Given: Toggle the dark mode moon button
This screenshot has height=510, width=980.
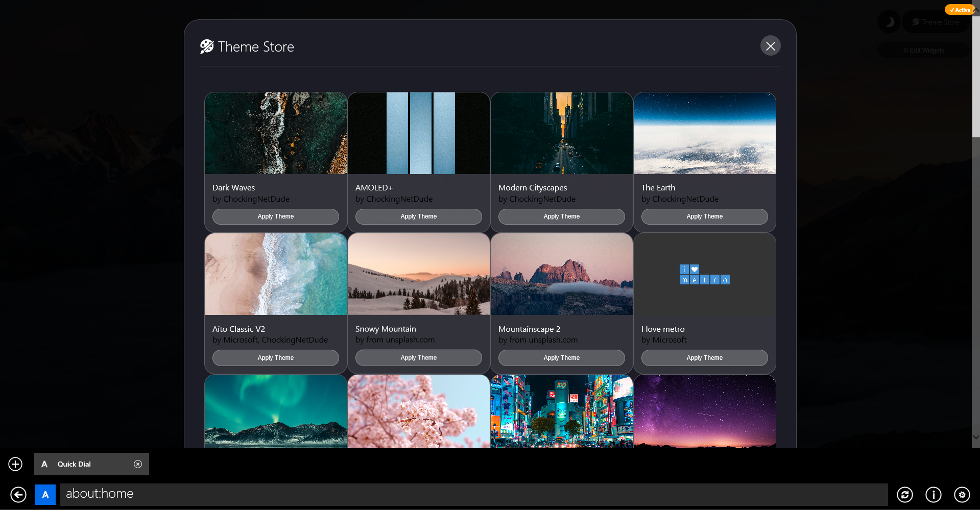Looking at the screenshot, I should click(889, 22).
